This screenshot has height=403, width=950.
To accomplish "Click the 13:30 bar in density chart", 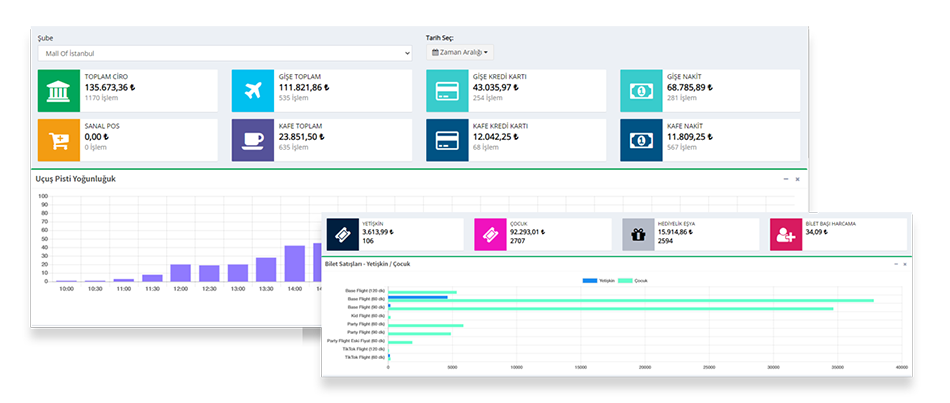I will click(x=266, y=269).
